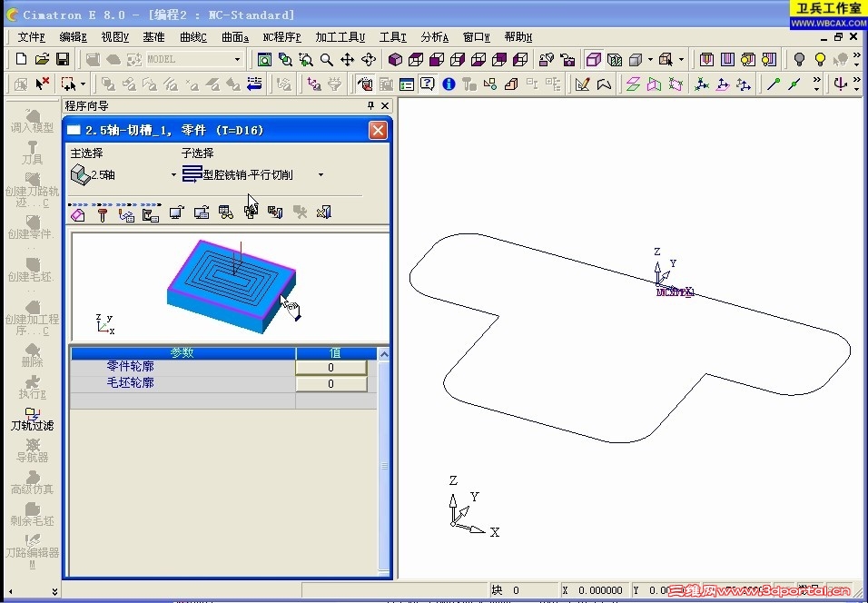868x603 pixels.
Task: Click the parameter table with glasses icon
Action: pos(226,213)
